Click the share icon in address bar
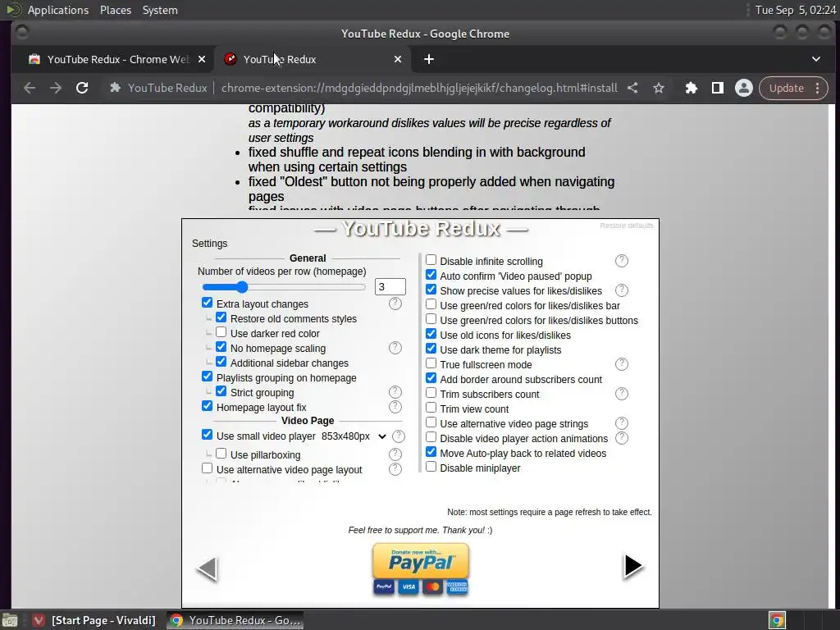This screenshot has height=630, width=840. [632, 88]
